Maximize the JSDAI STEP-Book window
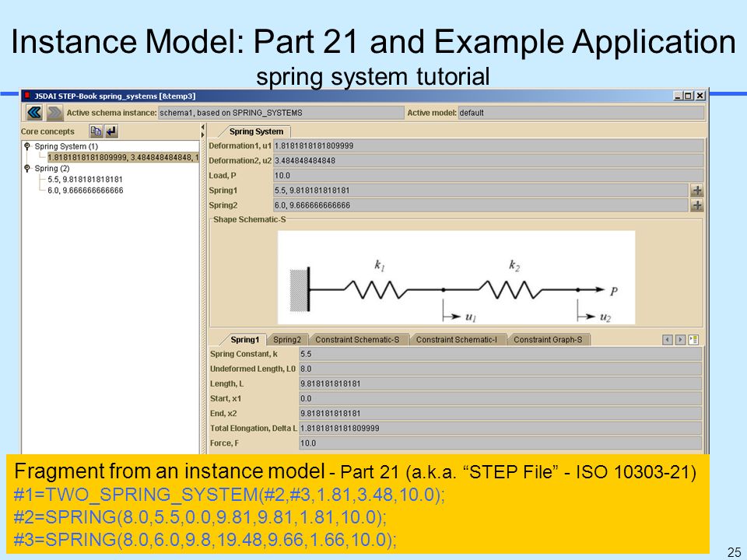This screenshot has width=747, height=560. [x=689, y=96]
